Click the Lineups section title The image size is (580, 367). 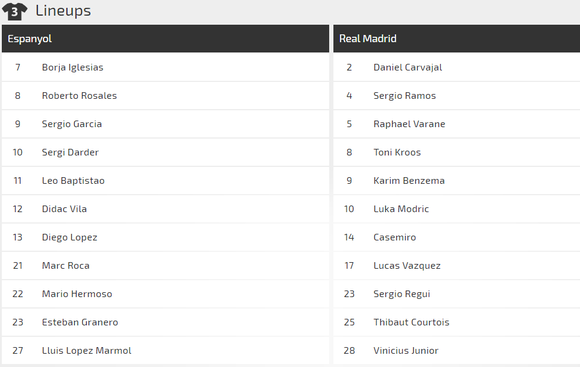point(63,11)
